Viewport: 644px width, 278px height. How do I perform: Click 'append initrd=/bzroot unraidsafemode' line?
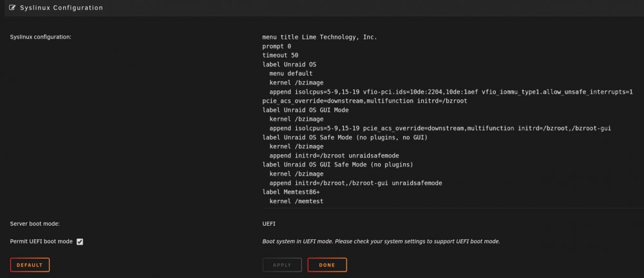coord(334,156)
